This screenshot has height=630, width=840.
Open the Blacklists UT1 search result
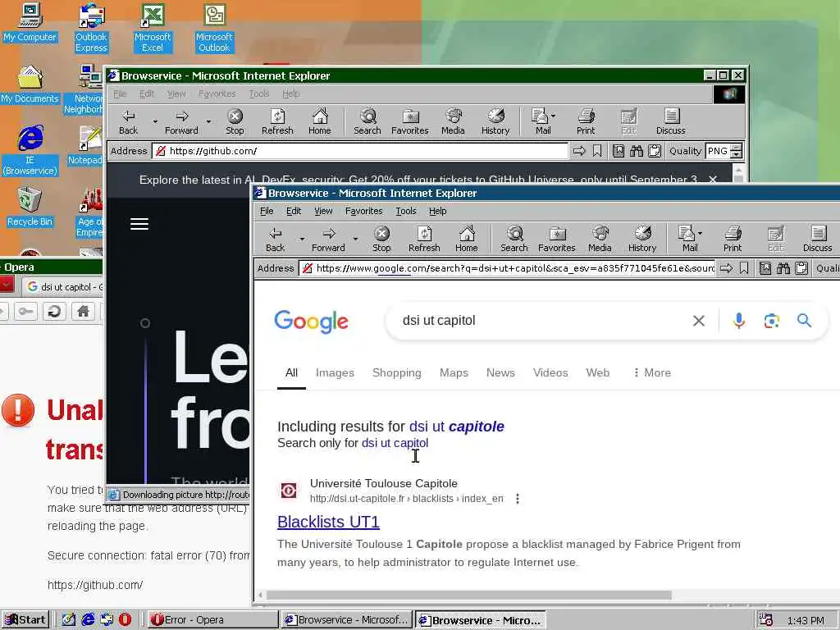[x=328, y=521]
